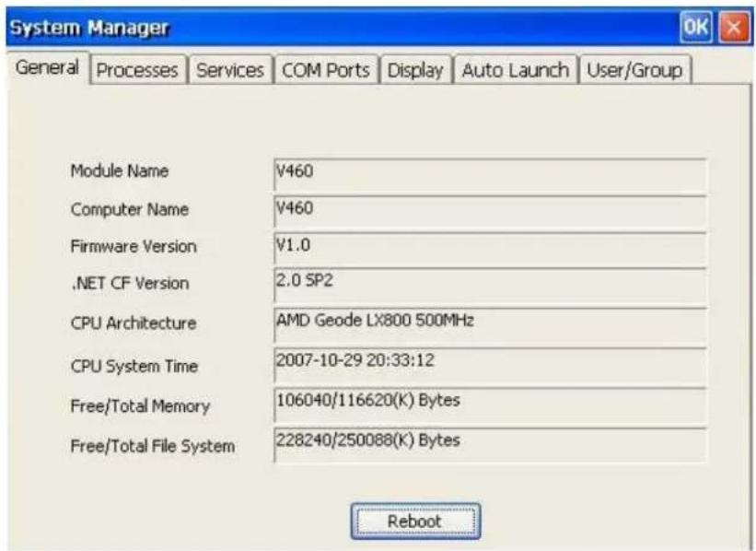The image size is (756, 551).
Task: Click the Free/Total File System label
Action: 153,446
